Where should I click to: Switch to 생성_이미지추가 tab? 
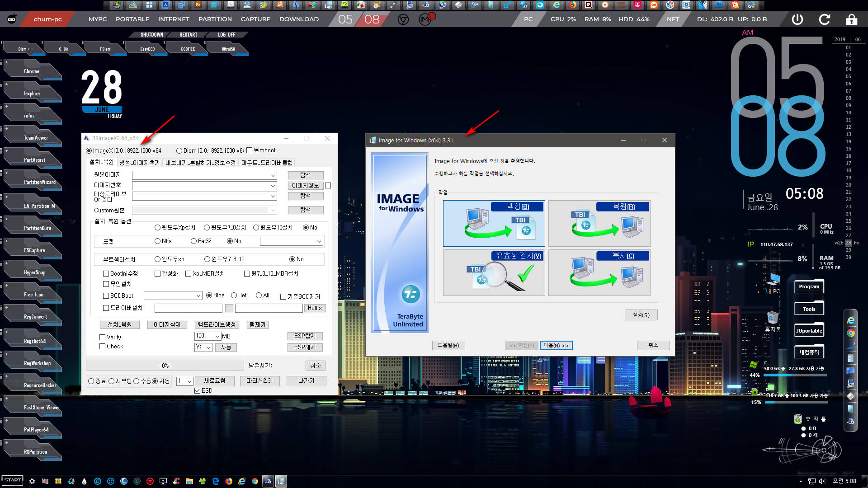(139, 163)
